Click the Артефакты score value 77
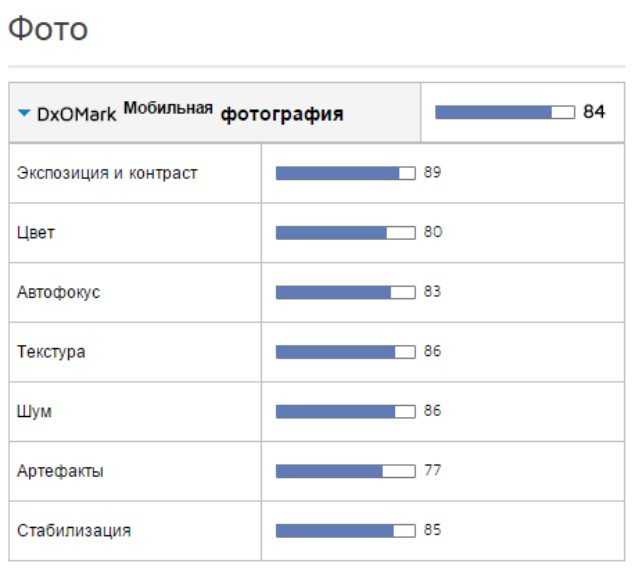635x578 pixels. click(x=432, y=470)
